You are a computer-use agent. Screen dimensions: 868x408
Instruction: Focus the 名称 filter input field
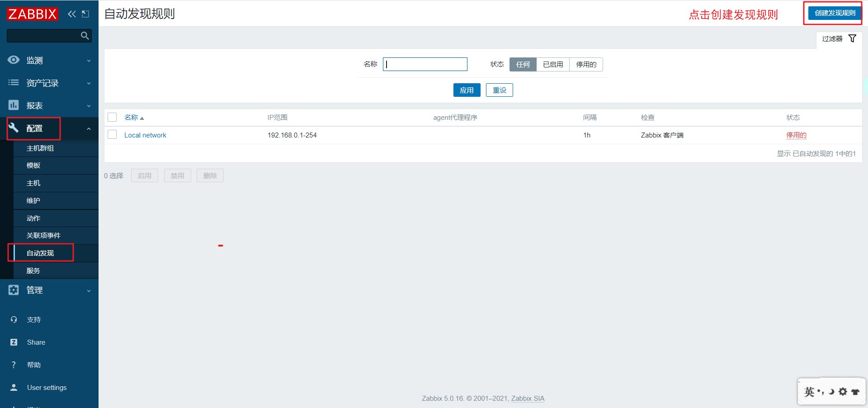click(425, 64)
